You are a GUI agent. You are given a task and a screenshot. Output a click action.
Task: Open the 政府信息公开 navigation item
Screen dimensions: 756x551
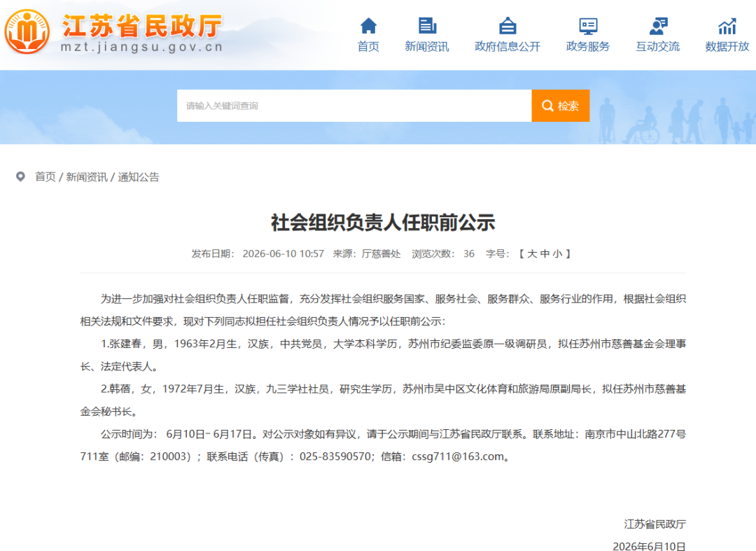pos(507,47)
